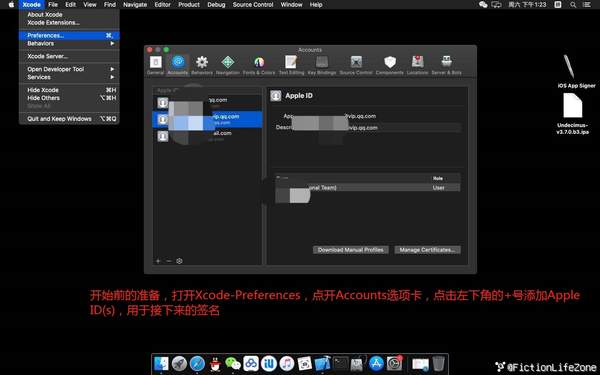600x375 pixels.
Task: Choose Preferences in Xcode menu
Action: click(x=69, y=35)
